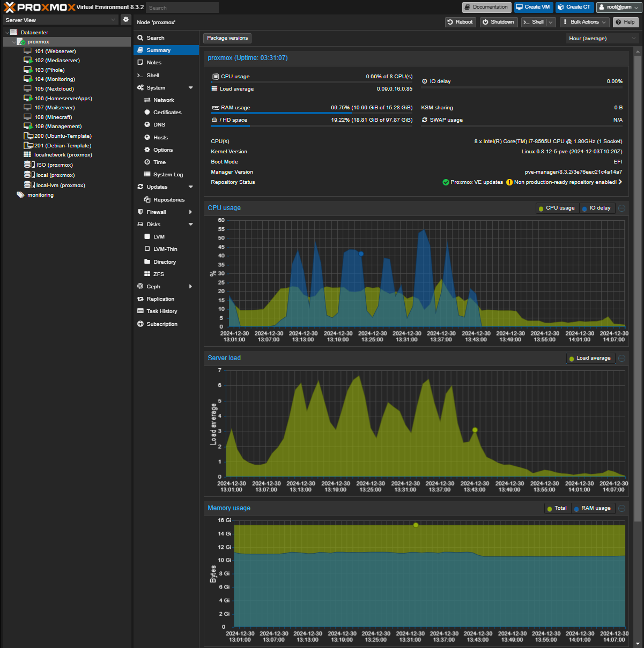Click the localnetwork (proxmox) grid icon
The height and width of the screenshot is (648, 644).
[27, 155]
